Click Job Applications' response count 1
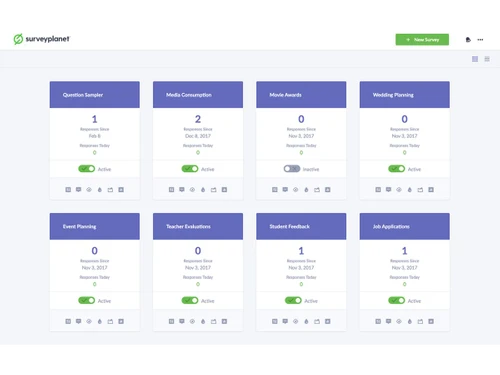The width and height of the screenshot is (500, 375). point(405,251)
